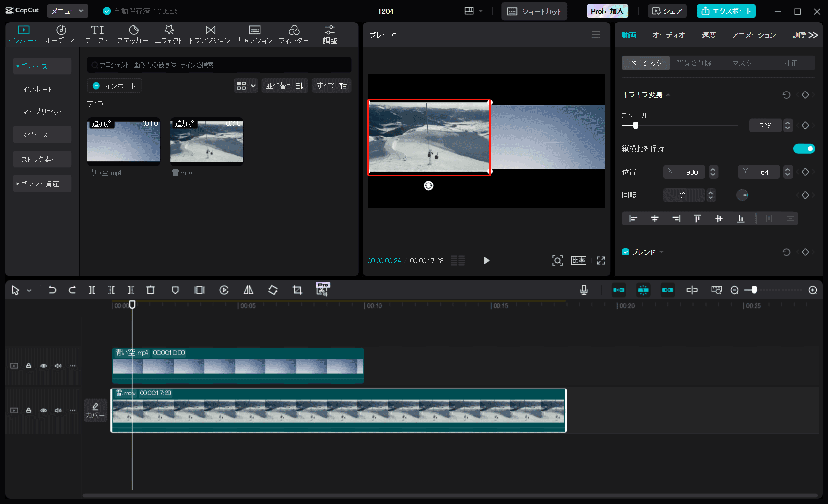Mute the 雪.mov track
Image resolution: width=828 pixels, height=504 pixels.
click(58, 410)
